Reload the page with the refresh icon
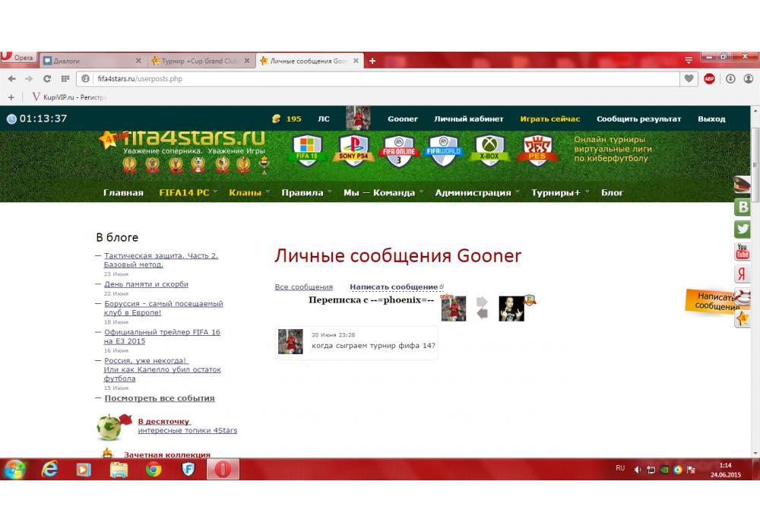Viewport: 760px width, 532px height. [47, 78]
